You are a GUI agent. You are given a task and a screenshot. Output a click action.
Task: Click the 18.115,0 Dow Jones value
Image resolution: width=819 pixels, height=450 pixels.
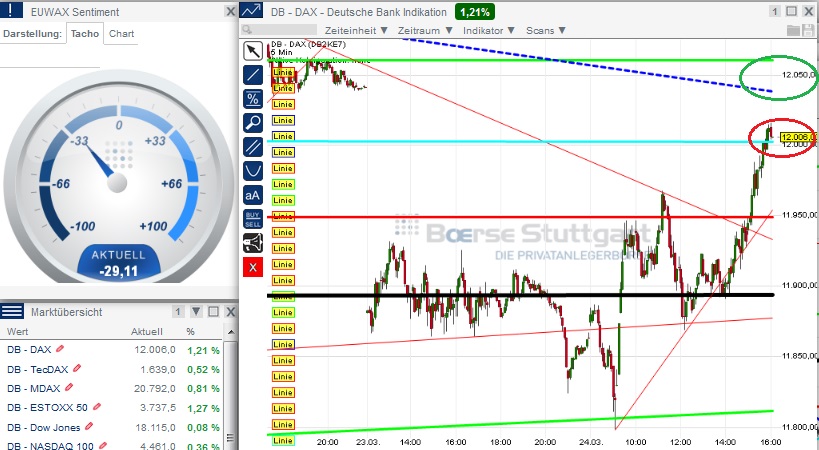[155, 427]
